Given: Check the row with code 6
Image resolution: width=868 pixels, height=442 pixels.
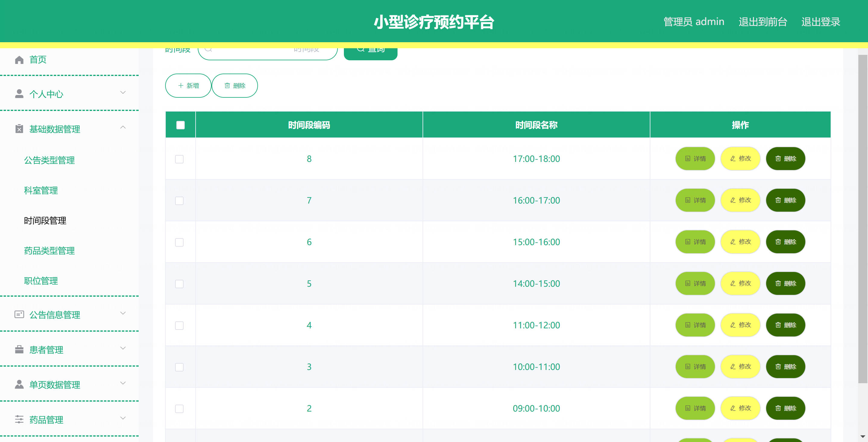Looking at the screenshot, I should 179,242.
